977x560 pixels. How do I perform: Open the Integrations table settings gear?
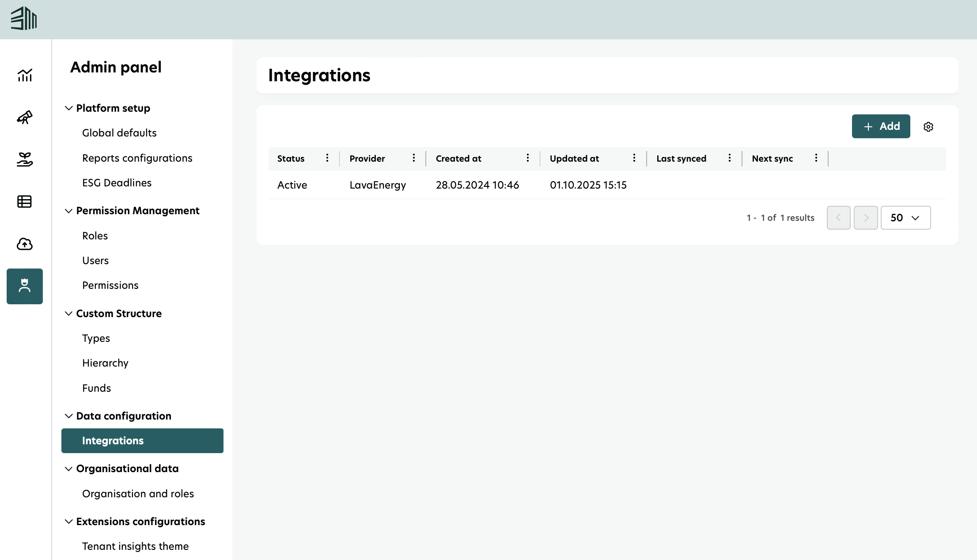(928, 127)
